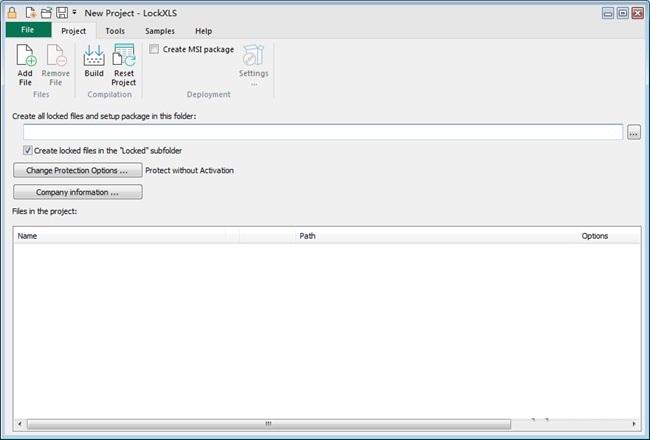Expand the quick access toolbar dropdown arrow
650x440 pixels.
74,12
